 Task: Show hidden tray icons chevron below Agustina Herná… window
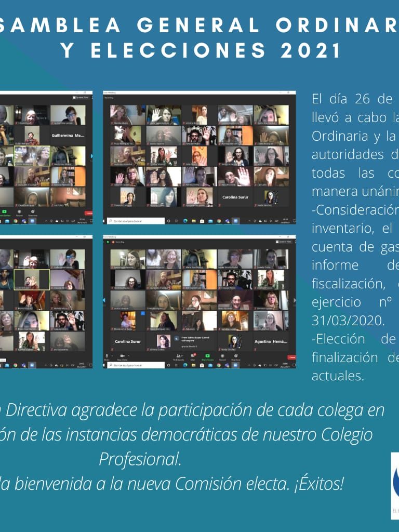click(x=249, y=365)
